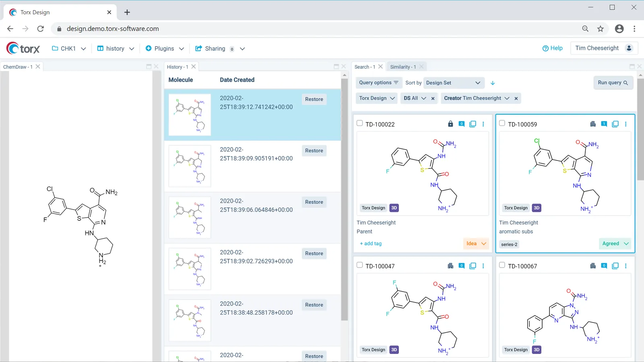Bookmark page with star icon

[601, 29]
